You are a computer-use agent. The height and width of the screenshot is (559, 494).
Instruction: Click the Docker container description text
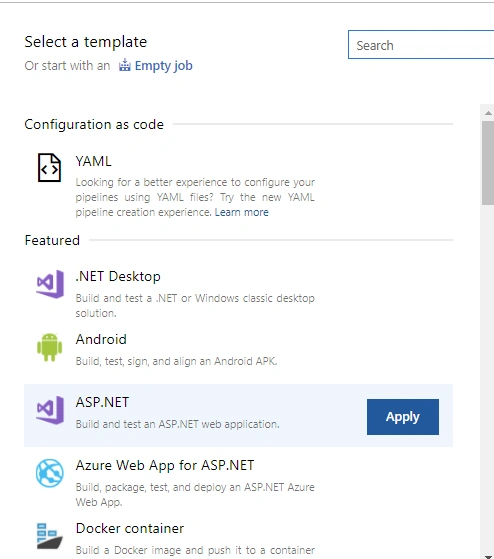pos(195,550)
